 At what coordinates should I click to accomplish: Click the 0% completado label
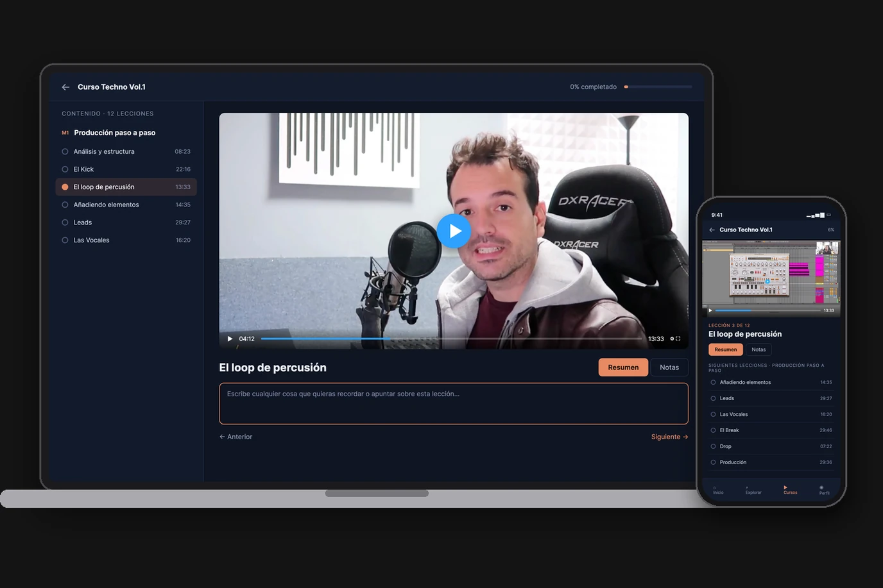click(x=593, y=87)
